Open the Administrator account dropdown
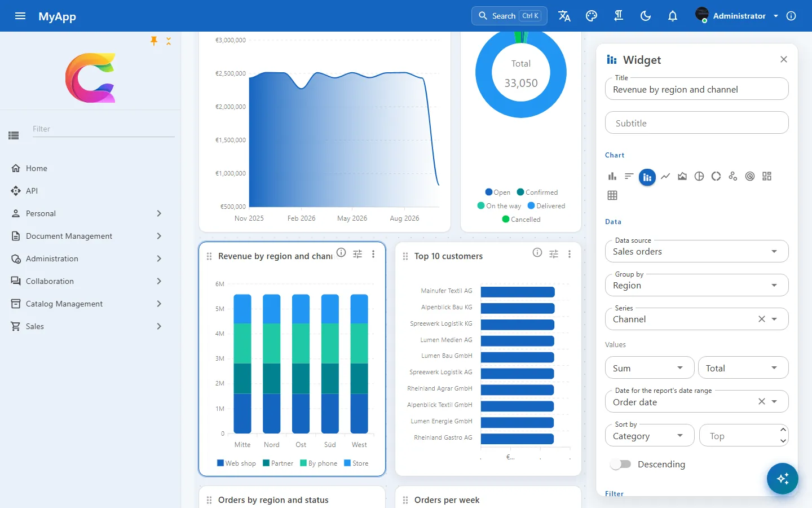The height and width of the screenshot is (508, 812). tap(737, 16)
